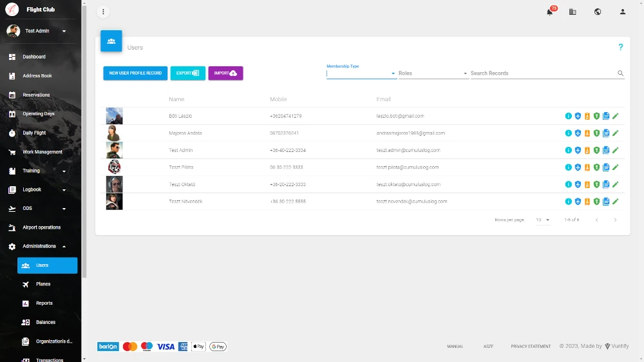Image resolution: width=644 pixels, height=362 pixels.
Task: Click the Import button
Action: coord(225,73)
